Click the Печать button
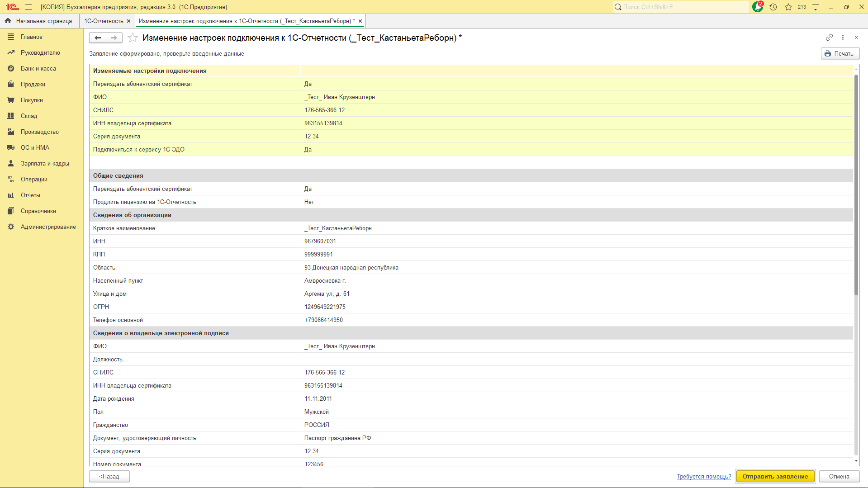This screenshot has height=488, width=868. [x=840, y=53]
